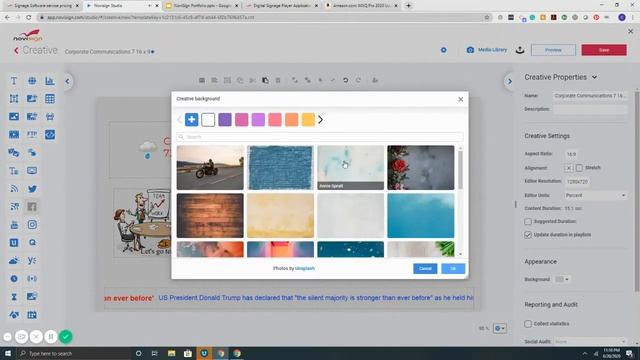Screen dimensions: 640x360
Task: Open the Editor Units Percent dropdown
Action: pos(596,195)
